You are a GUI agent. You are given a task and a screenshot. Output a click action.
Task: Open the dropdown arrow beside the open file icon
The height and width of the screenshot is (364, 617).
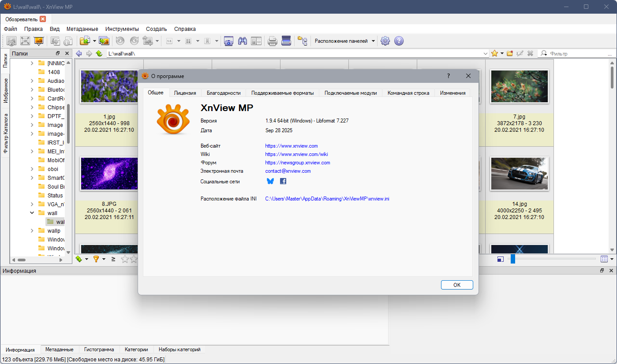[94, 41]
